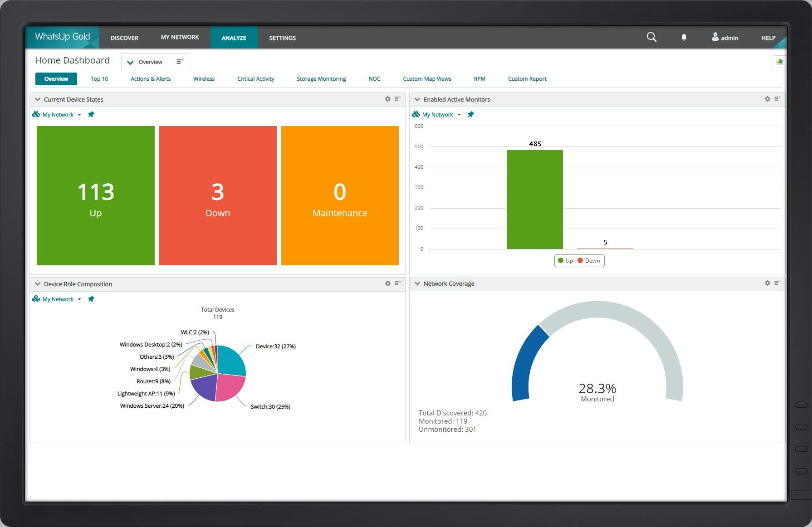Open the search magnifier icon
812x527 pixels.
651,37
